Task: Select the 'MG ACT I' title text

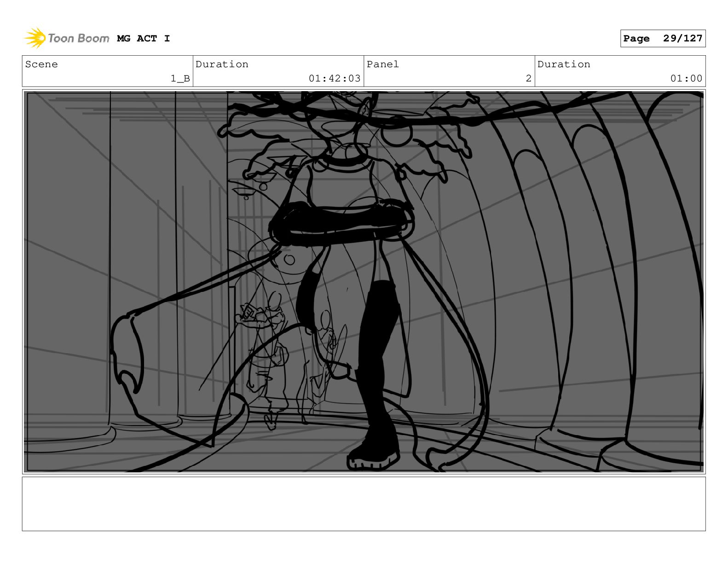Action: coord(144,39)
